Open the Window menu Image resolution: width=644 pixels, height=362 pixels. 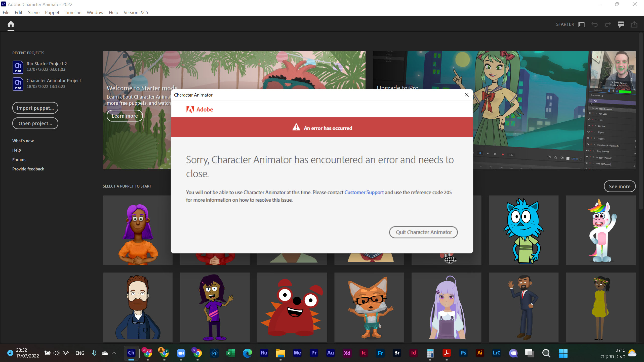(95, 12)
